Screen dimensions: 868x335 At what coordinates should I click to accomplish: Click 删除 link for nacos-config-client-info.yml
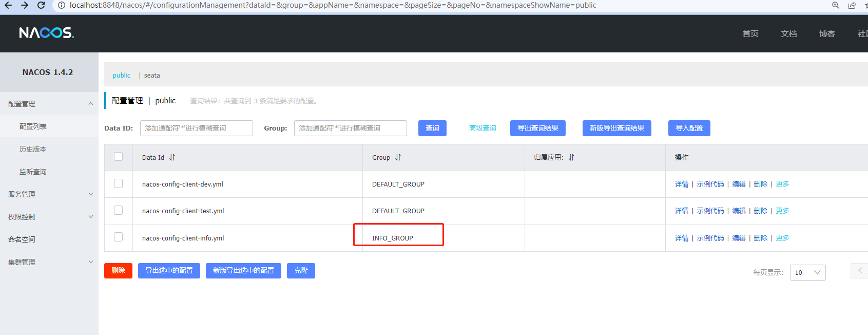click(x=761, y=238)
